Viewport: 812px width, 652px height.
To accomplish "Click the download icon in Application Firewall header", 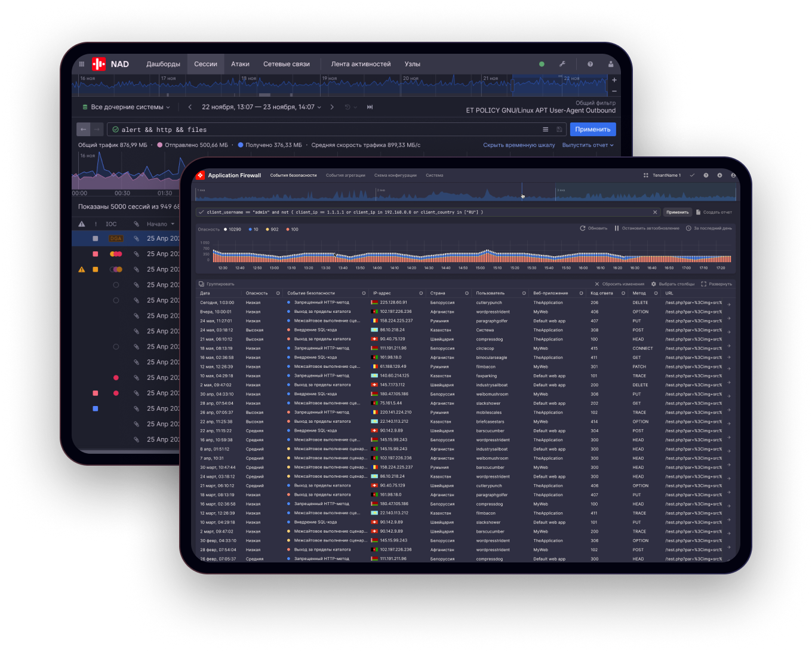I will 719,176.
